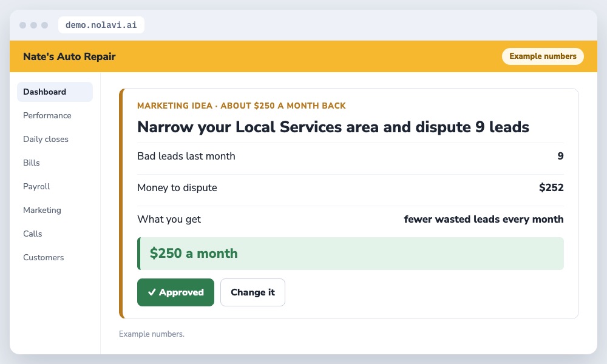Click the Example numbers. footnote
The height and width of the screenshot is (364, 607).
click(151, 334)
